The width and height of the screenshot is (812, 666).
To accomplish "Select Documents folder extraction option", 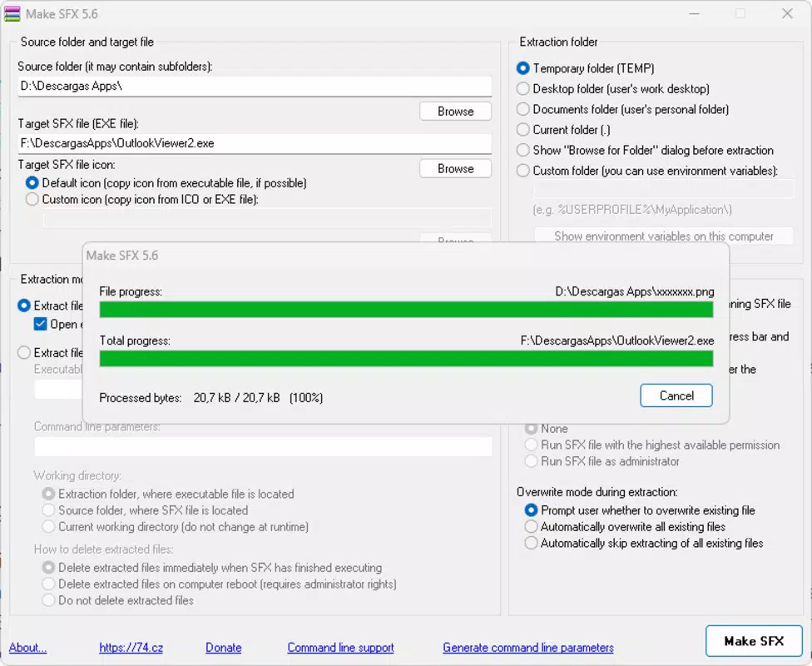I will pyautogui.click(x=622, y=109).
